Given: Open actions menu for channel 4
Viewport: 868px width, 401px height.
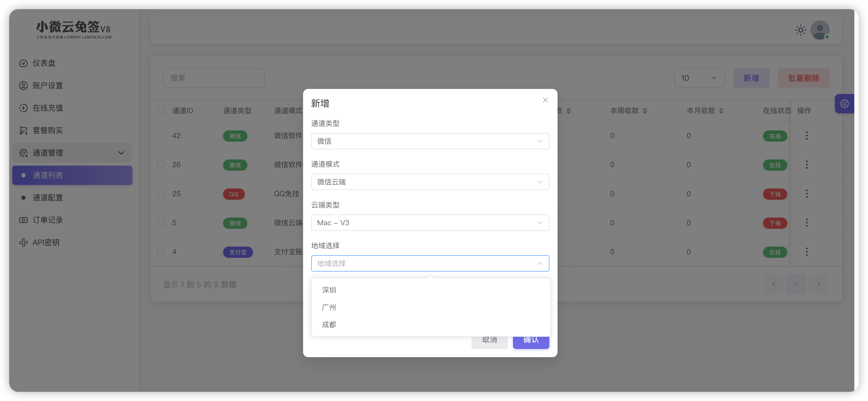Looking at the screenshot, I should click(807, 251).
